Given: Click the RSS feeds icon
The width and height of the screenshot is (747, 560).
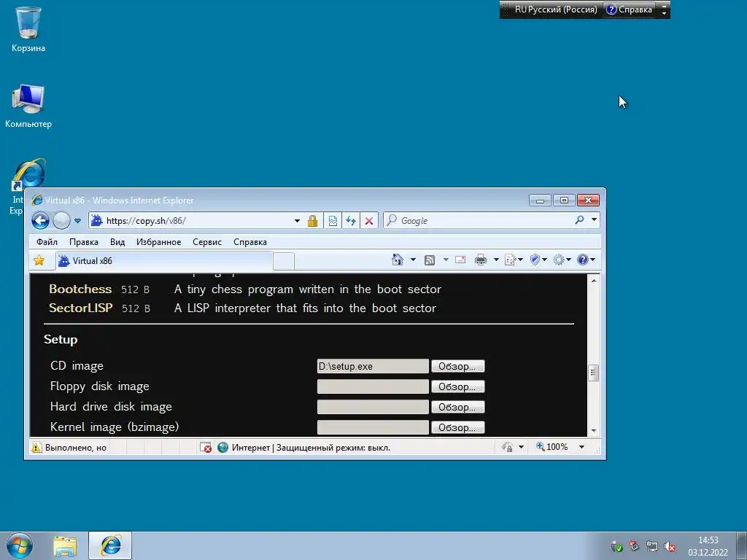Looking at the screenshot, I should pos(430,260).
